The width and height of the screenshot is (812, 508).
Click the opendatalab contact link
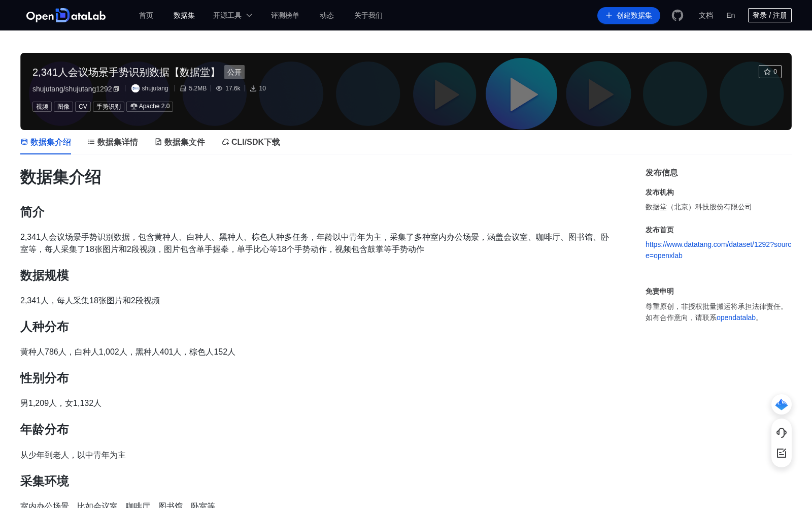[736, 318]
